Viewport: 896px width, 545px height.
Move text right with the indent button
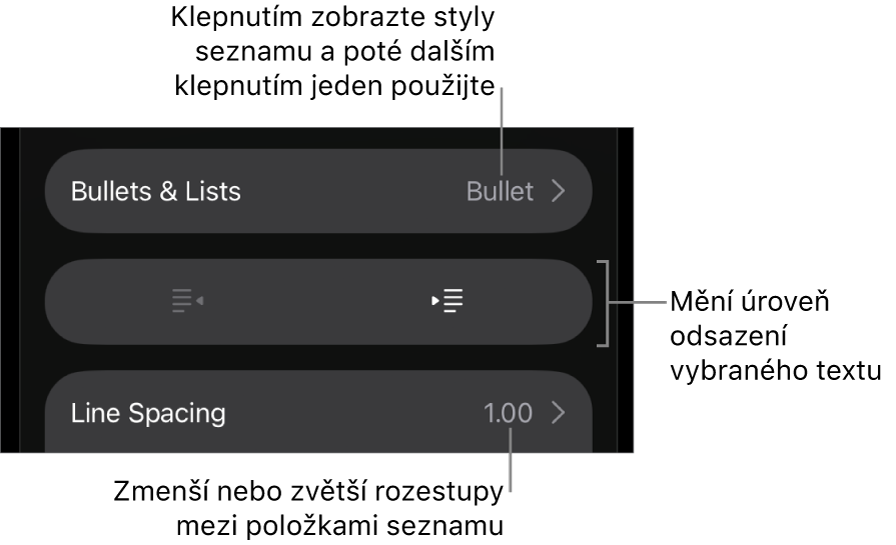[x=448, y=301]
